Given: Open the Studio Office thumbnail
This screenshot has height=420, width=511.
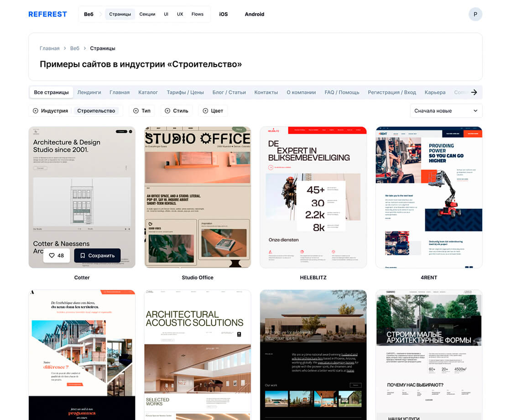Looking at the screenshot, I should (x=198, y=197).
